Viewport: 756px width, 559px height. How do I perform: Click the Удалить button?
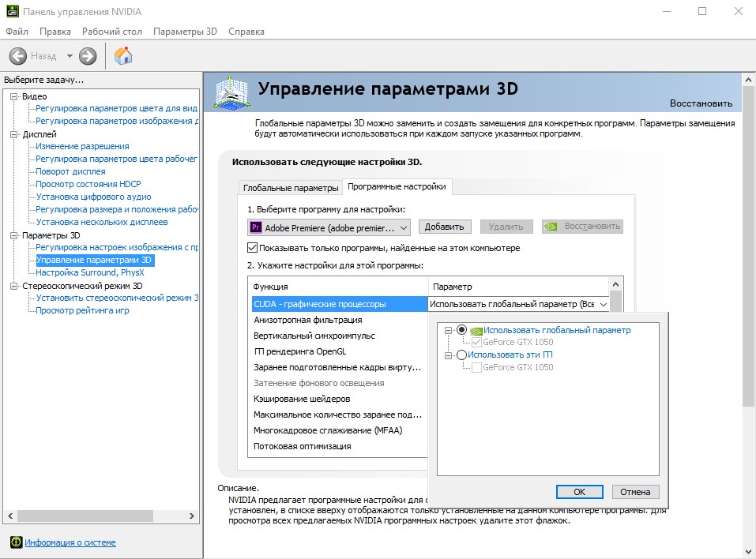[506, 227]
